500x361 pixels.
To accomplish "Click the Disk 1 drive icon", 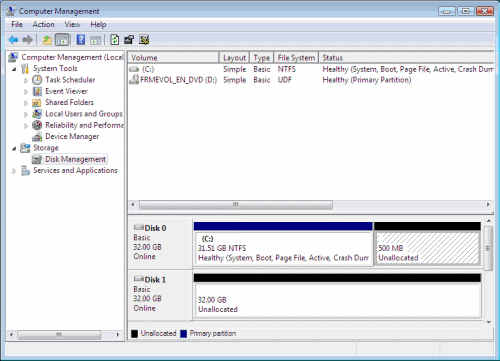I will coord(139,279).
